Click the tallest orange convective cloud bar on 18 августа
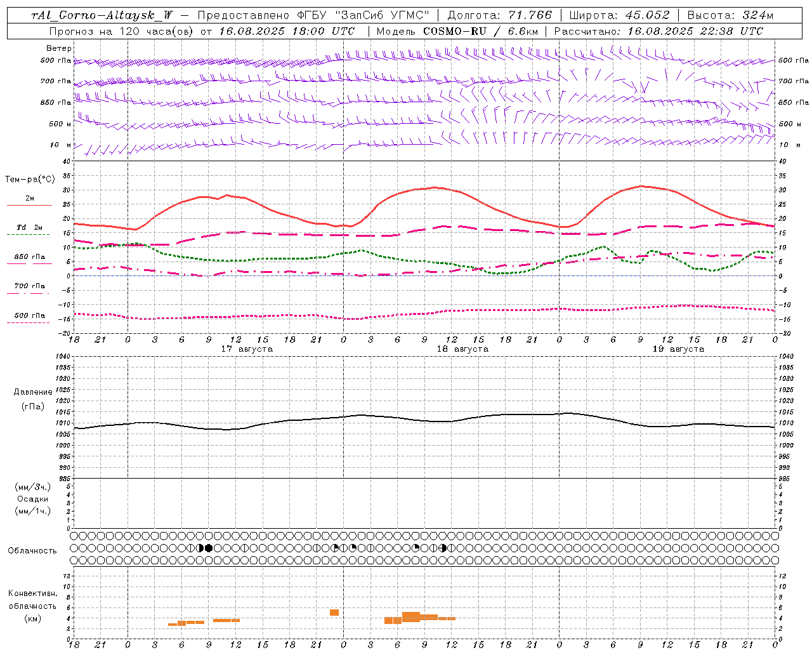The image size is (812, 650). point(411,617)
